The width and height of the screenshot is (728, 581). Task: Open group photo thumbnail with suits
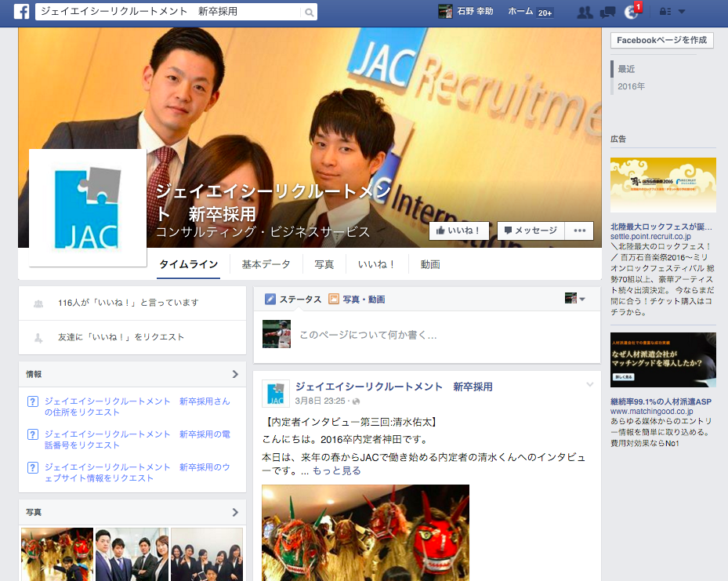132,554
